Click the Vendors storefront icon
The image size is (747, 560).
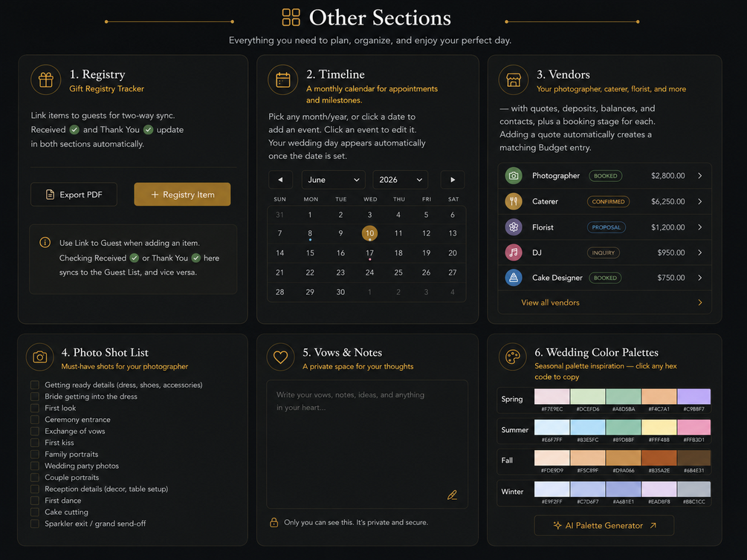[x=514, y=79]
